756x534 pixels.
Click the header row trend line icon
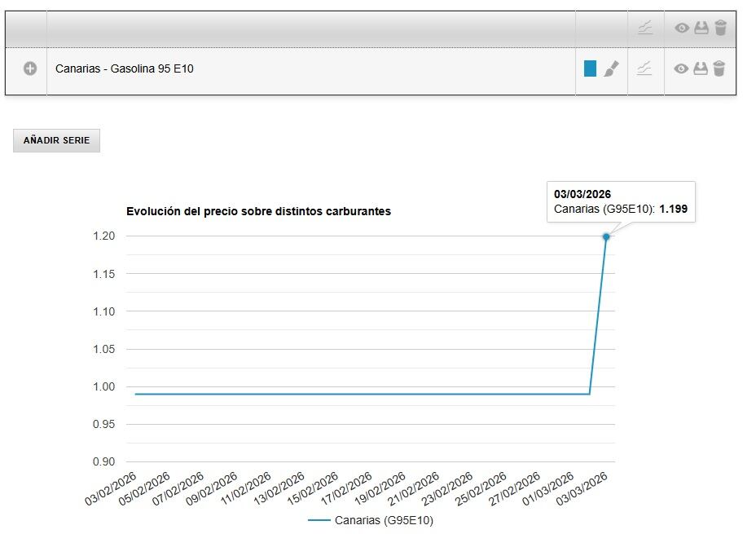coord(644,29)
